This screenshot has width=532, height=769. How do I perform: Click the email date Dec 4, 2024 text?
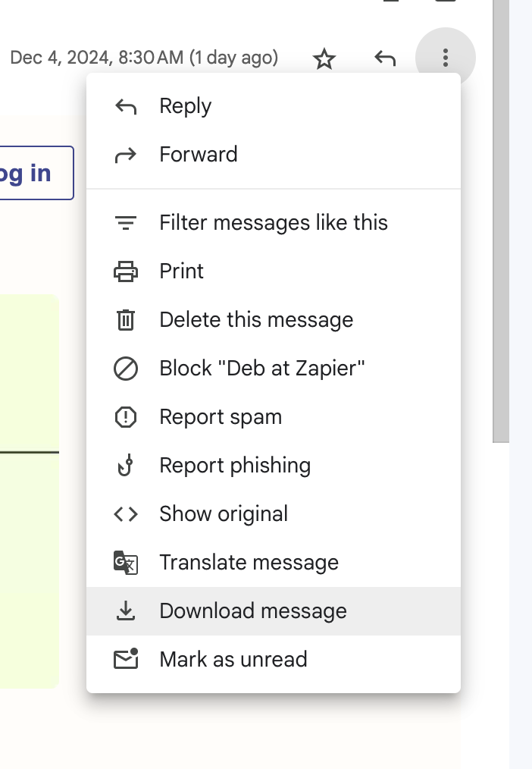[x=144, y=58]
